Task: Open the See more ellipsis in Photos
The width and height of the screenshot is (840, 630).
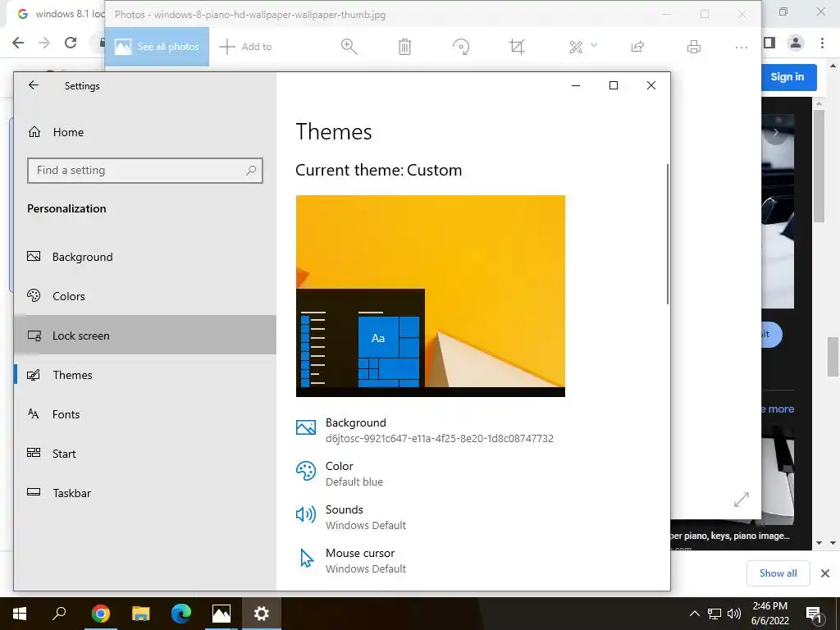Action: point(742,47)
